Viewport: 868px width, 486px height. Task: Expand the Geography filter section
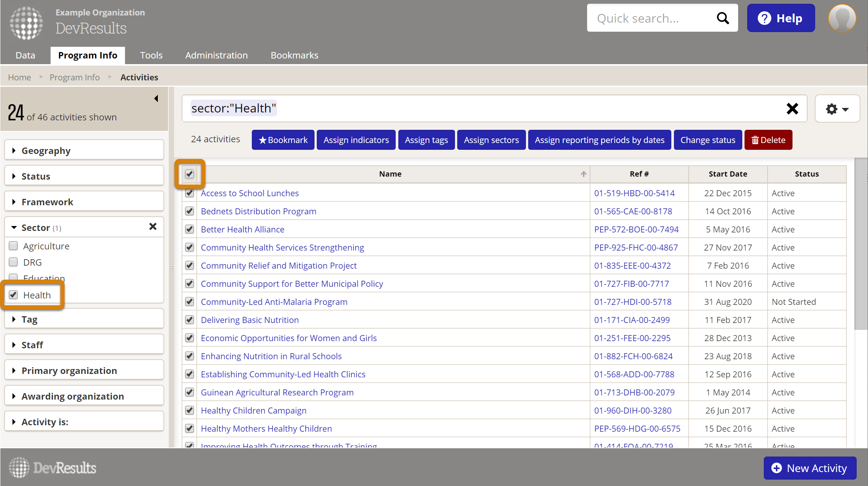click(x=46, y=151)
